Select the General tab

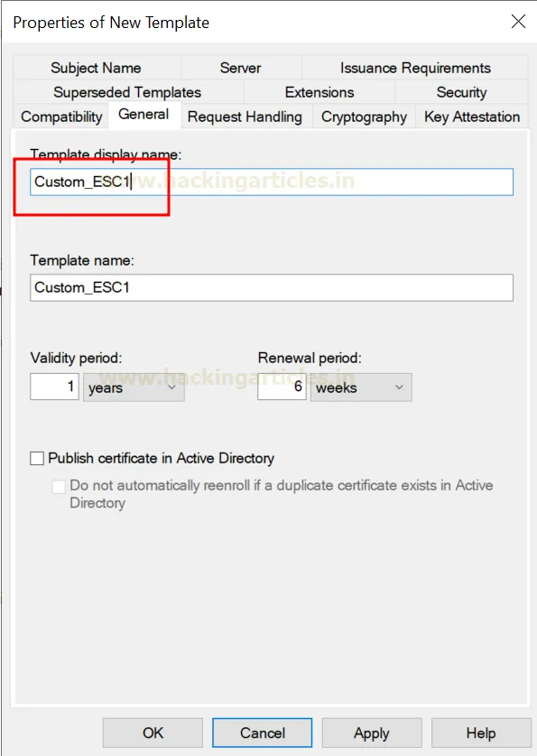pos(144,116)
